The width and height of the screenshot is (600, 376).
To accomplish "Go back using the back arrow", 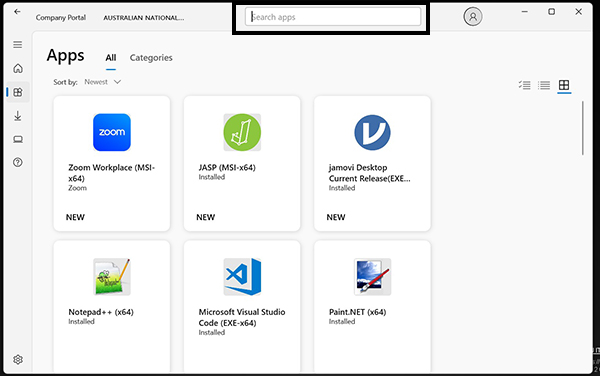I will click(x=17, y=12).
